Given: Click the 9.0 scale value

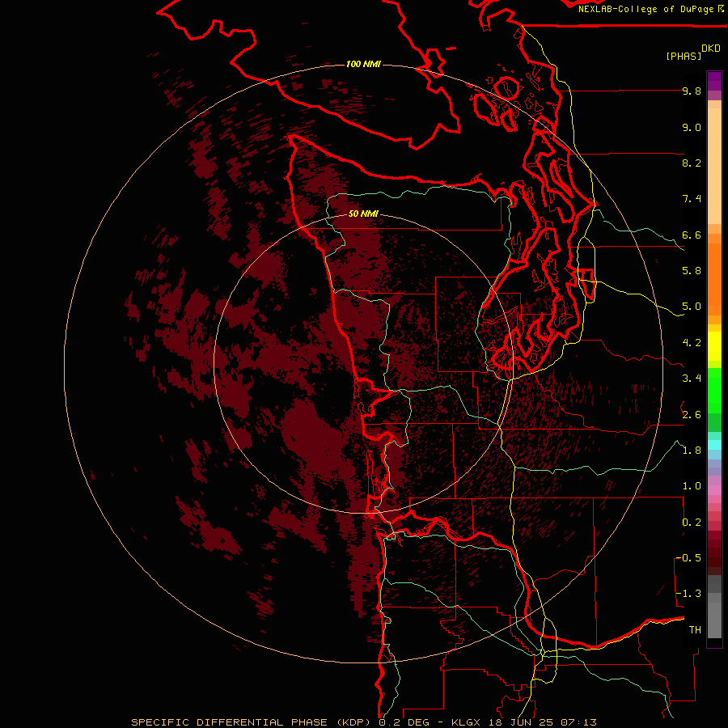Looking at the screenshot, I should coord(692,127).
